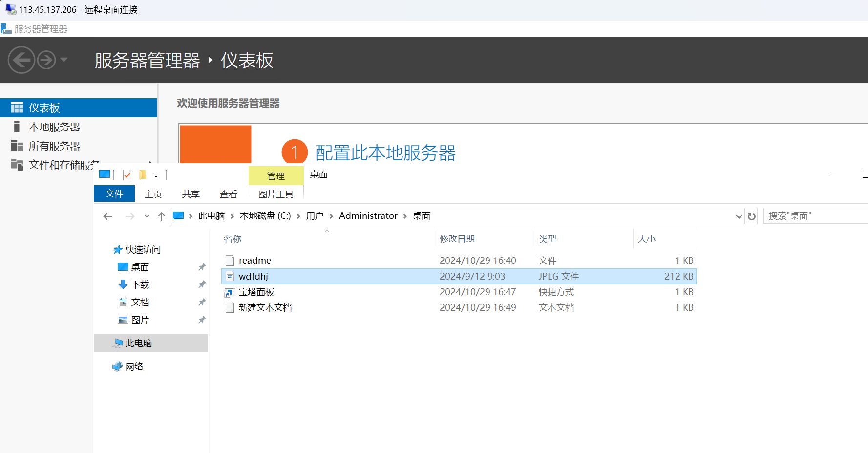Select 下载 under quick access
Screen dimensions: 868x453
coord(140,285)
